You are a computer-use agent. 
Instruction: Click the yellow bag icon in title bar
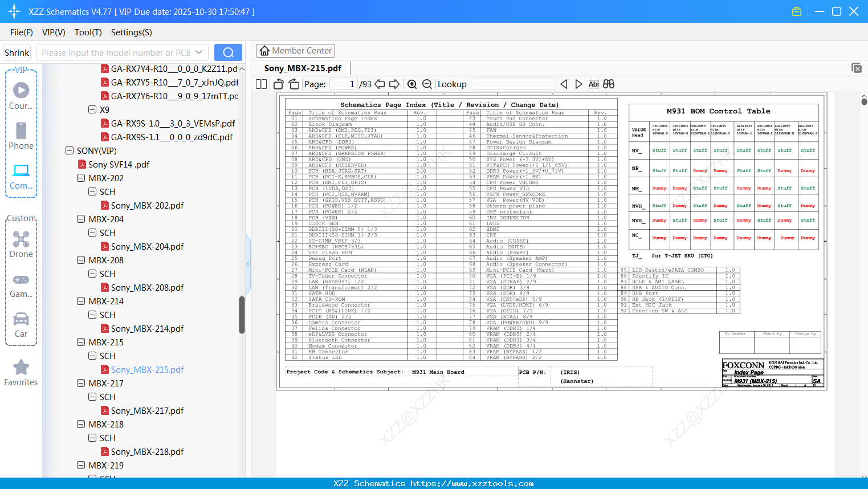point(797,11)
